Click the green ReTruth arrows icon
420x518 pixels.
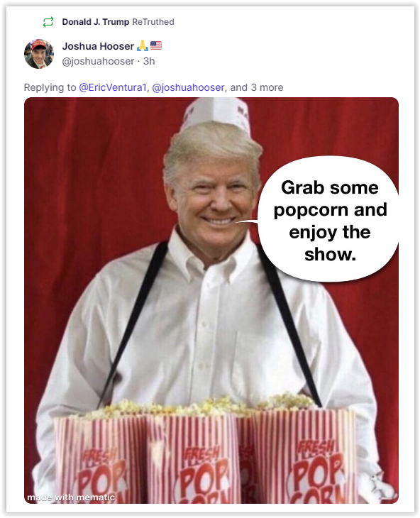[x=48, y=22]
